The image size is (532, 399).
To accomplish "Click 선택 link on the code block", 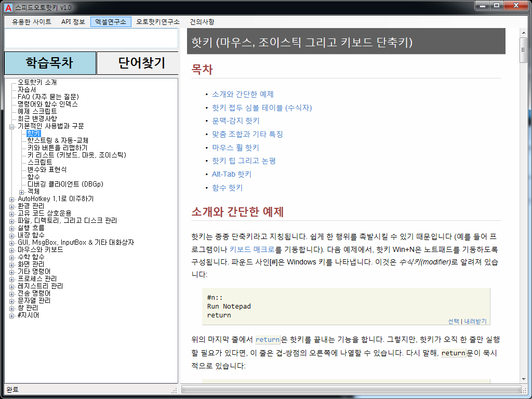I will point(453,321).
